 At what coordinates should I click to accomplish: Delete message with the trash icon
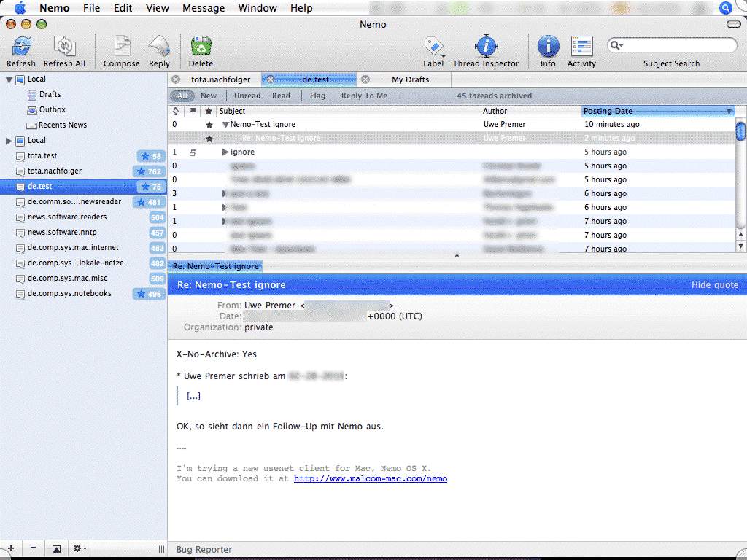click(x=201, y=47)
